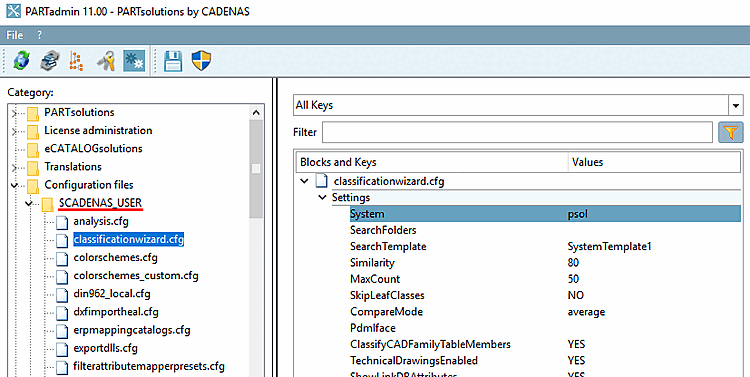Click the Filter text field
This screenshot has width=750, height=377.
[x=517, y=132]
